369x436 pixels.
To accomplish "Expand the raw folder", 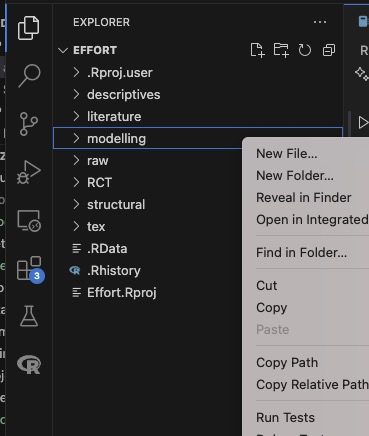I will 76,160.
